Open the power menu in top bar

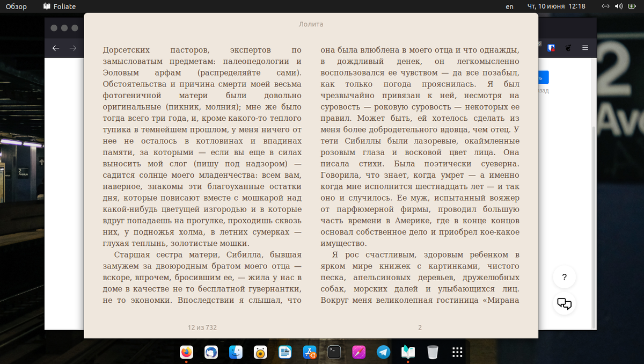click(632, 6)
